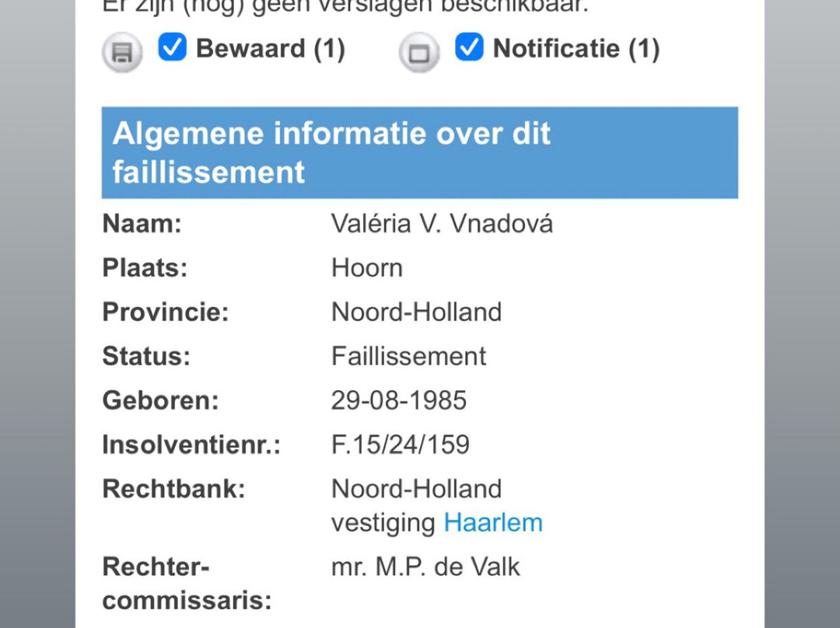Click the notification icon beside Notificatie
The width and height of the screenshot is (840, 628).
coord(419,53)
